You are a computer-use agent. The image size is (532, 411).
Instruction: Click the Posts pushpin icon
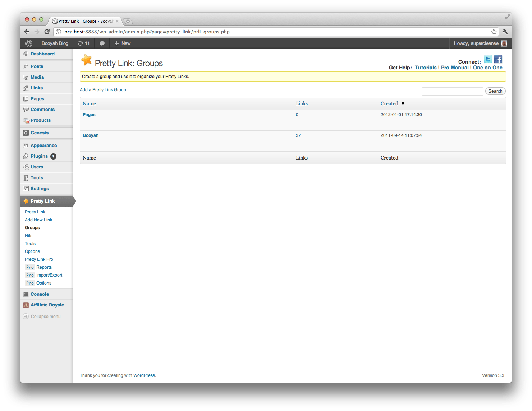tap(26, 66)
